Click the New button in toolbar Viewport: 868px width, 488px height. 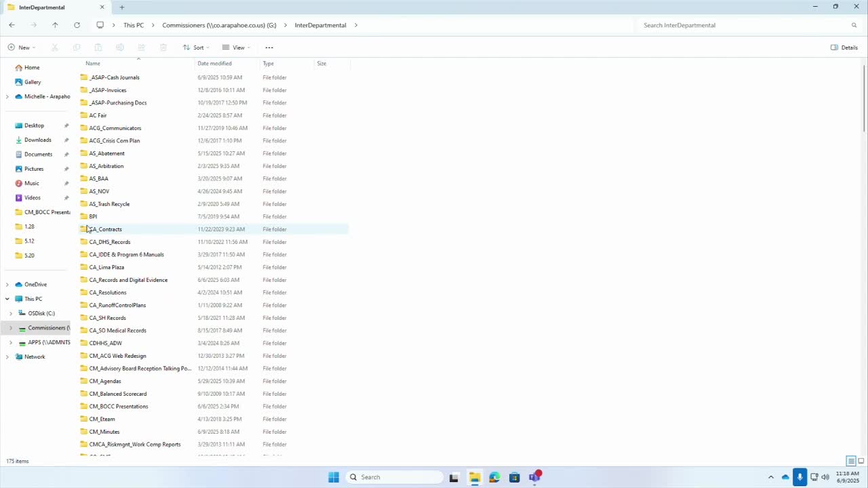point(21,47)
